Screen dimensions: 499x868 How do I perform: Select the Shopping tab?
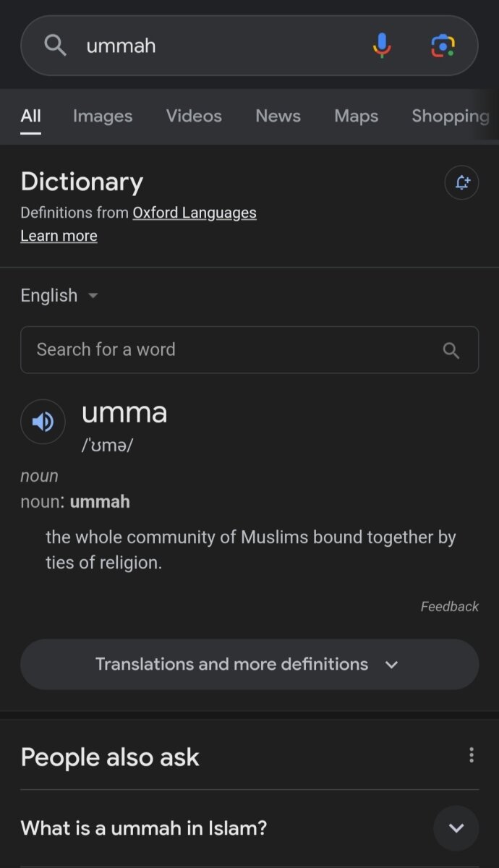(450, 116)
